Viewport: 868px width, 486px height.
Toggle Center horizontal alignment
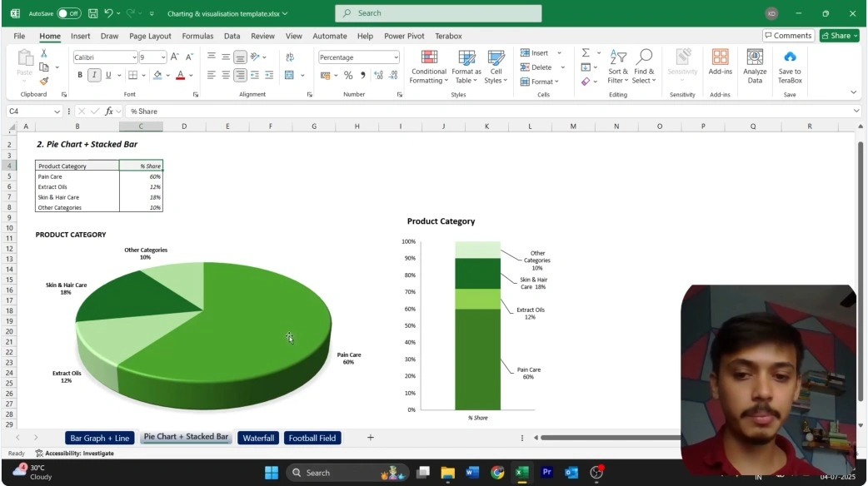[x=226, y=75]
